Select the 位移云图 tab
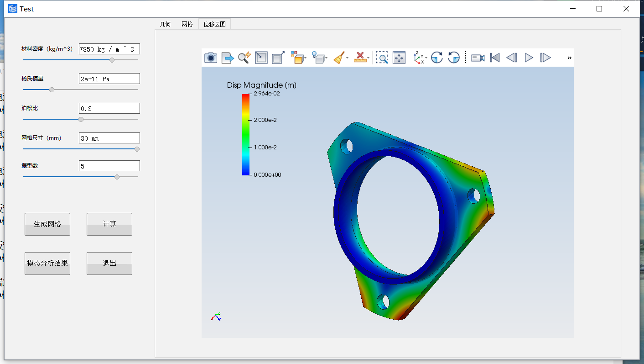Screen dimensions: 644x364 [214, 24]
